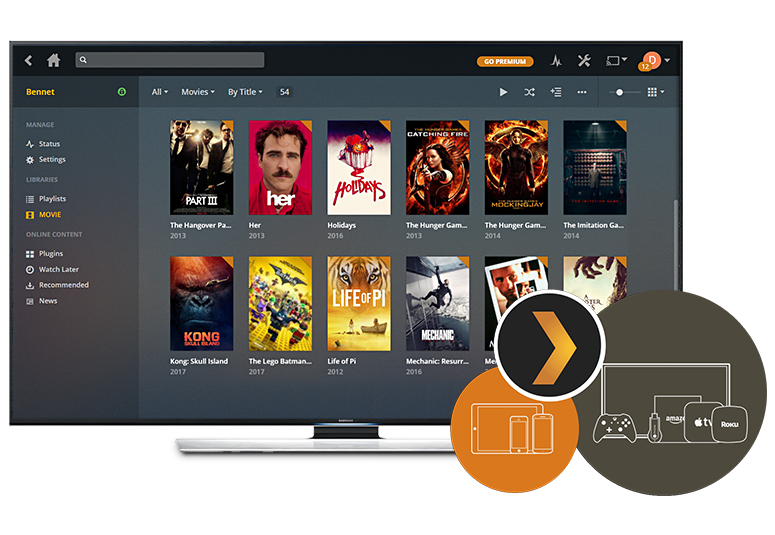Open the three-dot more options menu

coord(582,92)
